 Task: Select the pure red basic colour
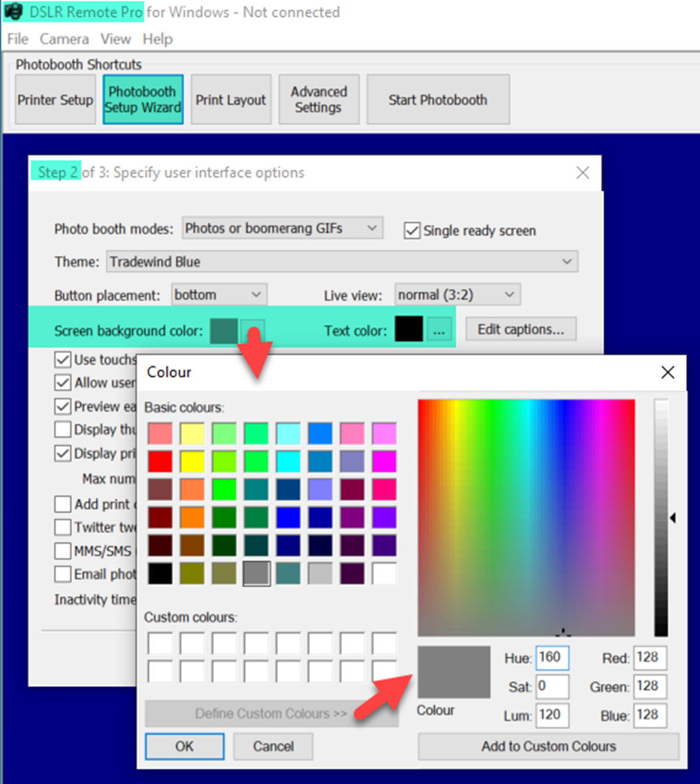[x=160, y=461]
